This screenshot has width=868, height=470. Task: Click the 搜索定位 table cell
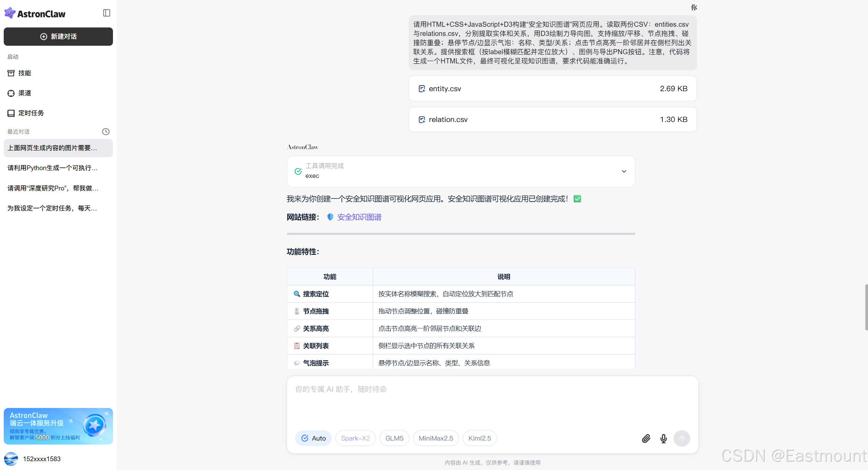coord(330,294)
